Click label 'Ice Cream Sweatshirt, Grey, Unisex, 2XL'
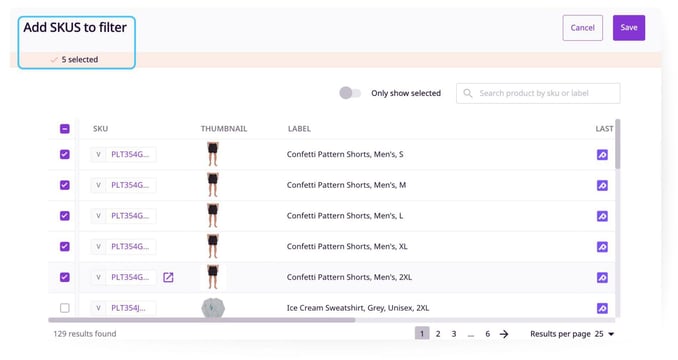This screenshot has width=678, height=360. point(358,308)
